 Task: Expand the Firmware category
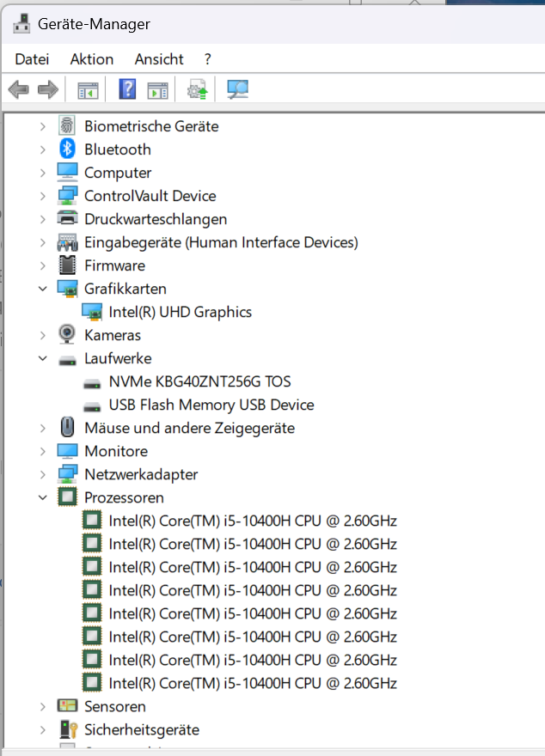[x=43, y=265]
